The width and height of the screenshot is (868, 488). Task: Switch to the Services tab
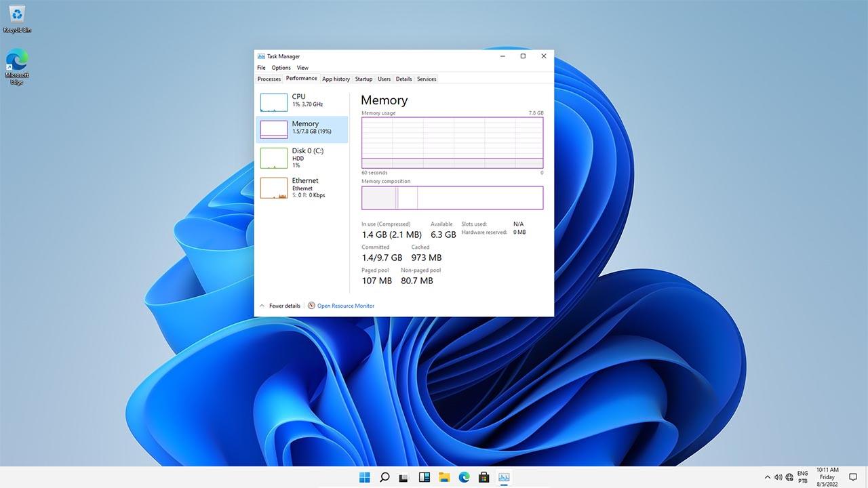click(x=427, y=79)
